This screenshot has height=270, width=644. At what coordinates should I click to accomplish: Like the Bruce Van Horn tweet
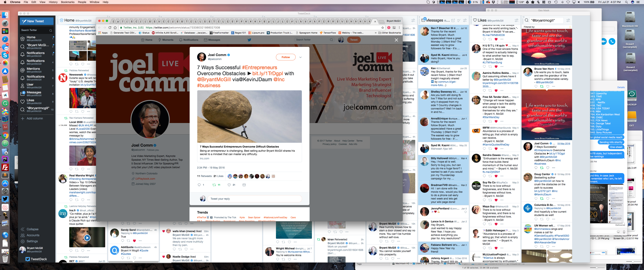click(548, 86)
